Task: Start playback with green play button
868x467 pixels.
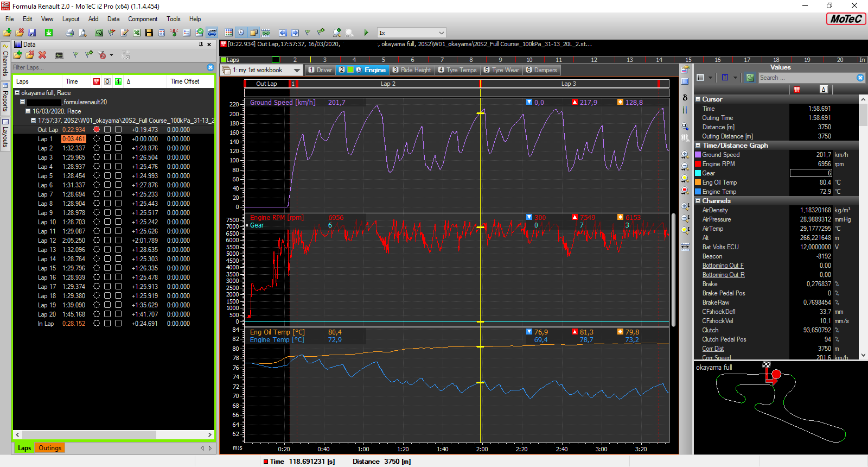Action: point(366,33)
